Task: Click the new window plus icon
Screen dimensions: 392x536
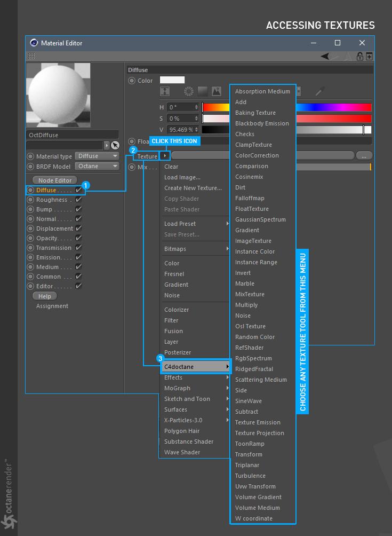Action: (x=369, y=56)
